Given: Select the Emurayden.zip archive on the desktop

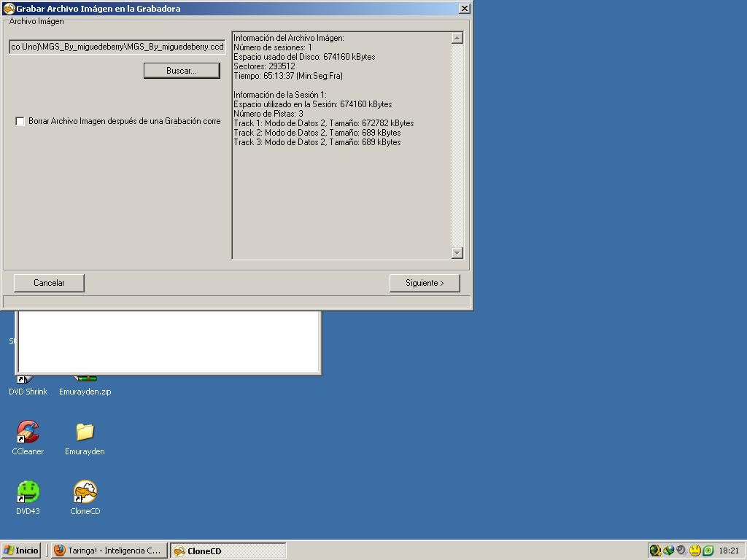Looking at the screenshot, I should pyautogui.click(x=85, y=392).
